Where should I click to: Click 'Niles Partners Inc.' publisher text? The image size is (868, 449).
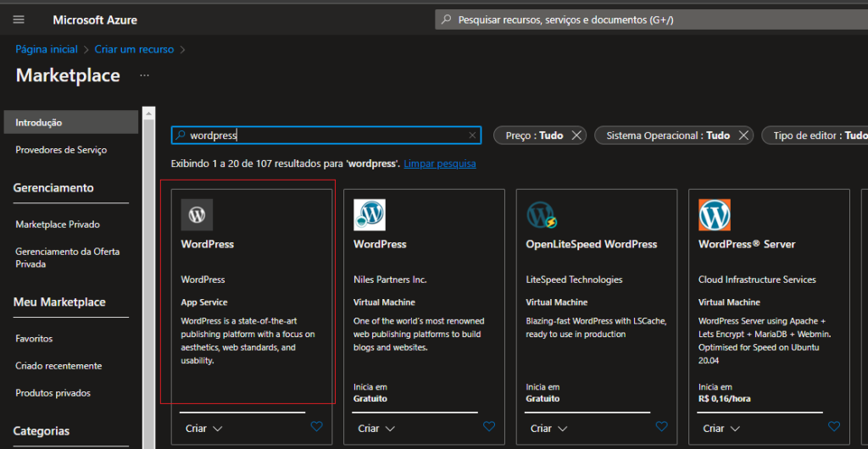pos(390,280)
